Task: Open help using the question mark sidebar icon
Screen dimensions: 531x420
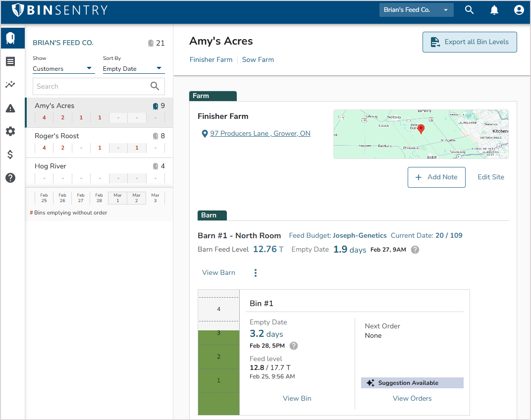Action: (x=10, y=178)
